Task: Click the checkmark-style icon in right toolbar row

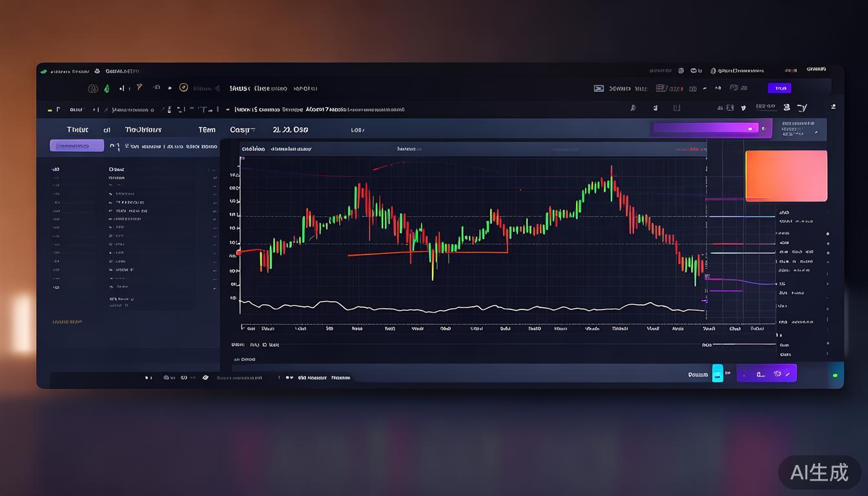Action: pyautogui.click(x=801, y=108)
